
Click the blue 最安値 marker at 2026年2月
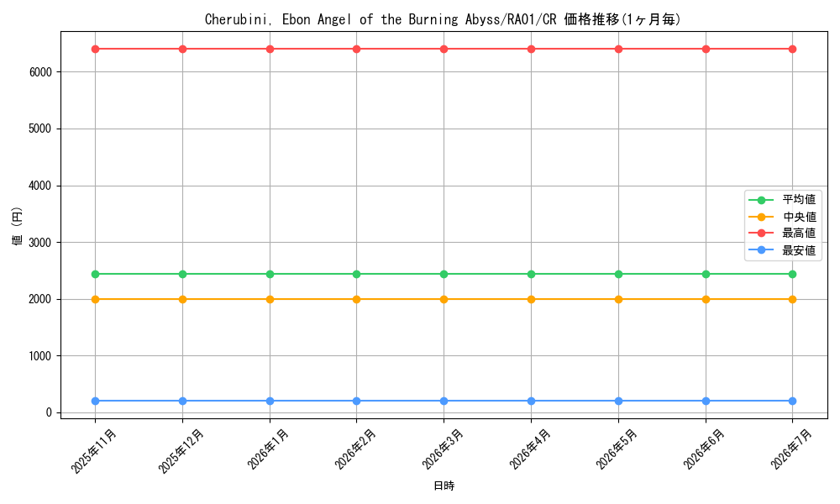pyautogui.click(x=357, y=402)
